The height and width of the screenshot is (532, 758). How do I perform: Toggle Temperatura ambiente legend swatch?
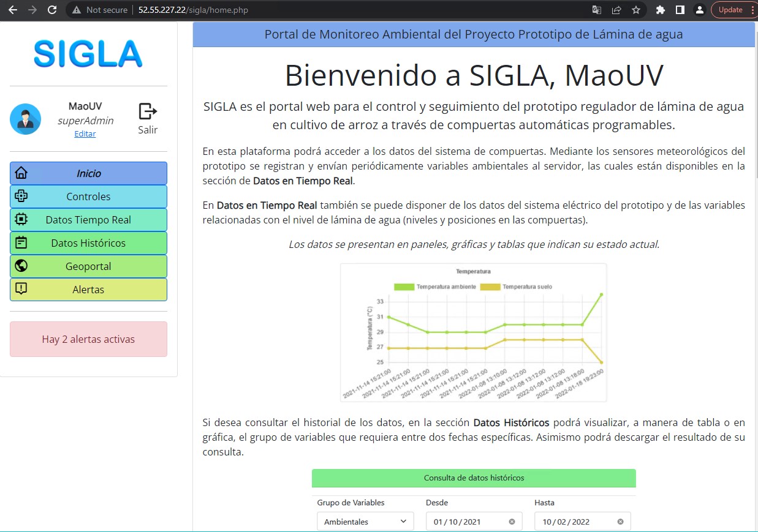coord(404,287)
